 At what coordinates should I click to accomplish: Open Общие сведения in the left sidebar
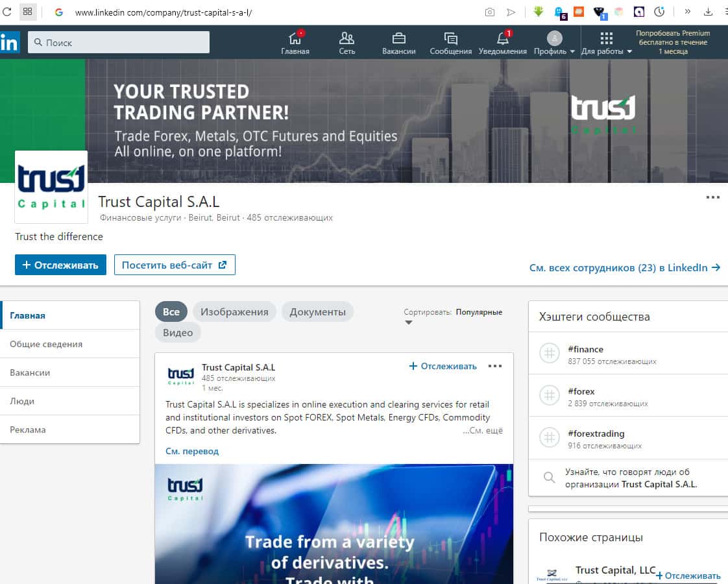tap(70, 344)
